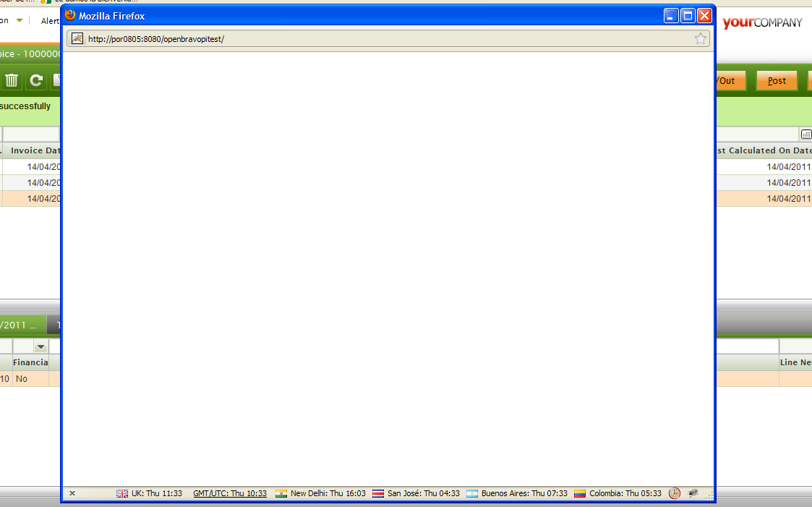Select the second 14/04/2011 Calculated On Date cell
This screenshot has width=812, height=507.
coord(764,183)
